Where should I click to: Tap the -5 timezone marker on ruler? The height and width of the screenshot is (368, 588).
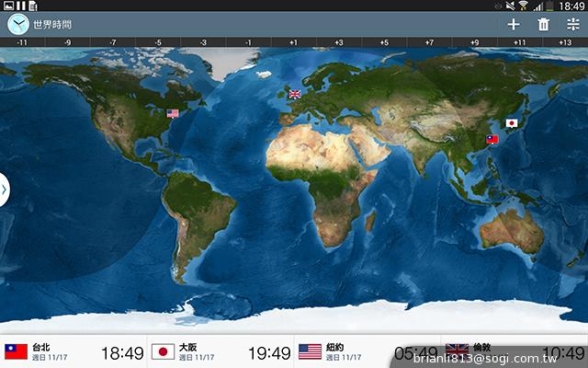coord(157,42)
